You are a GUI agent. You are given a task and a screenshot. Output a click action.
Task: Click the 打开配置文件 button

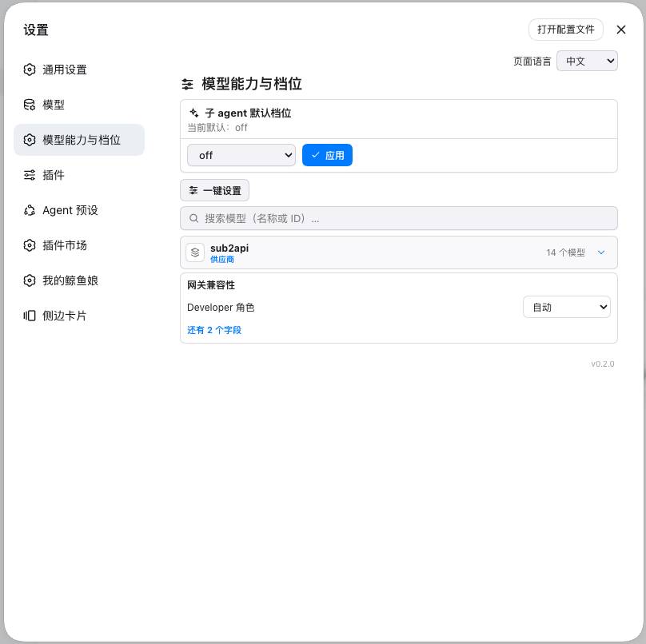[566, 30]
